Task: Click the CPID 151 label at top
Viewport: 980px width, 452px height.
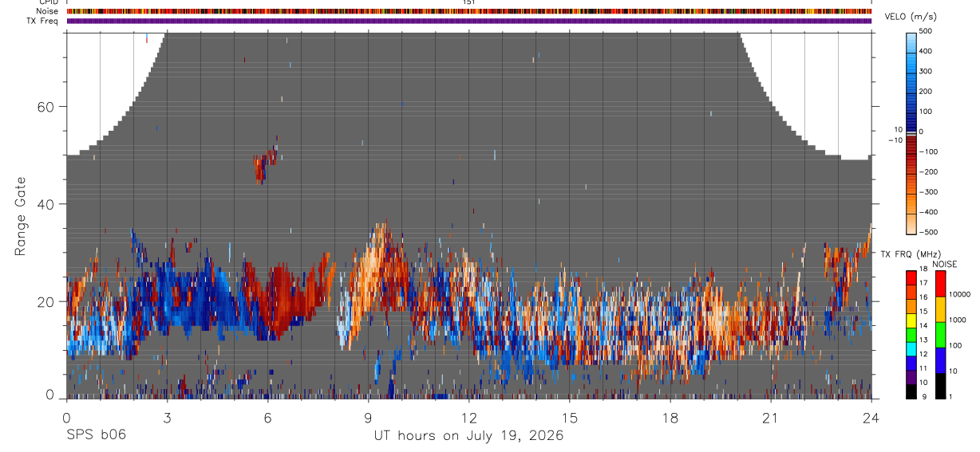Action: pyautogui.click(x=469, y=2)
